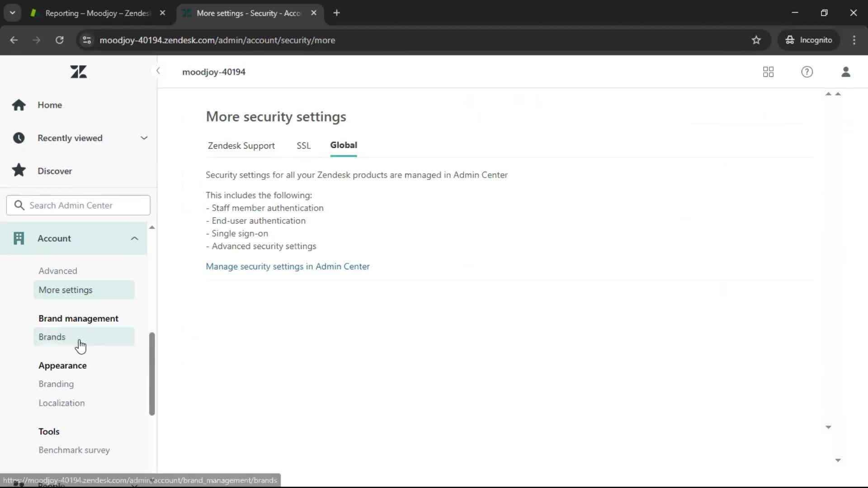This screenshot has height=488, width=868.
Task: Expand the Recently viewed chevron
Action: pos(144,138)
